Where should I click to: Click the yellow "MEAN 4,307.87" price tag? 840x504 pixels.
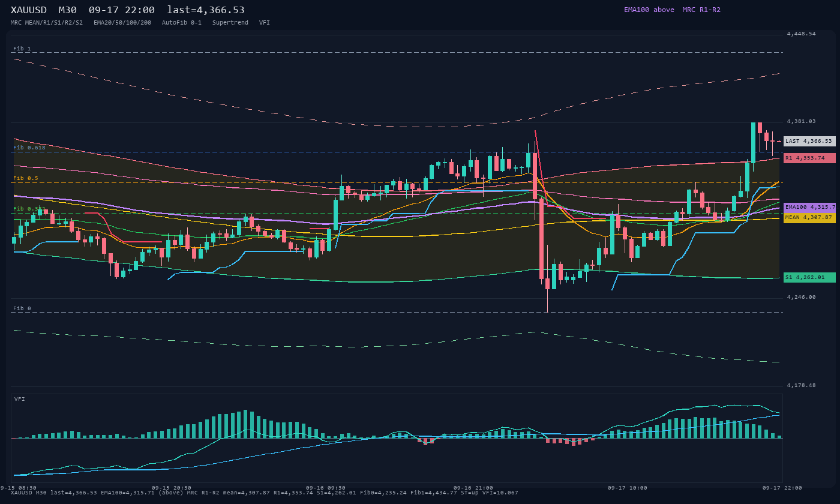pos(809,217)
